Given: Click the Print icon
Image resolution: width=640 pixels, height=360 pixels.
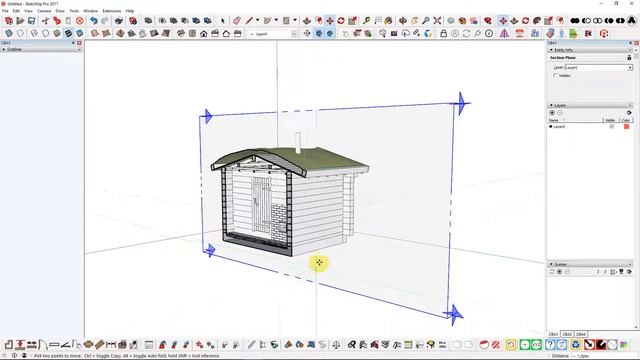Looking at the screenshot, I should click(x=119, y=20).
